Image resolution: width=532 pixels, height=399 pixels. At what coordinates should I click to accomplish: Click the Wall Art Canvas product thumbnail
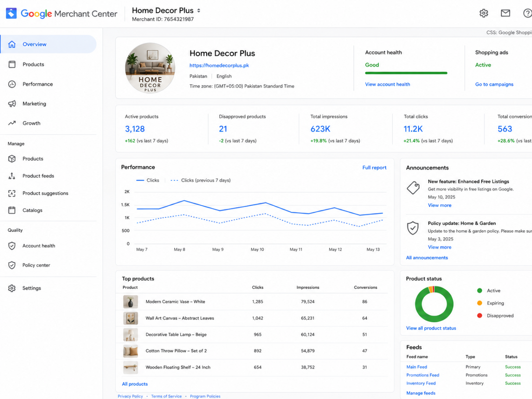coord(130,318)
